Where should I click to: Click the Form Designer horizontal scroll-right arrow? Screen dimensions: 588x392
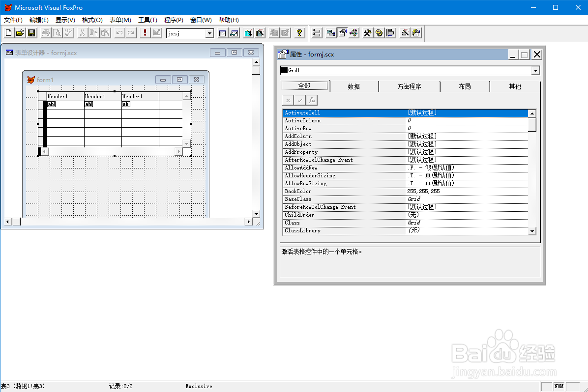pos(248,222)
